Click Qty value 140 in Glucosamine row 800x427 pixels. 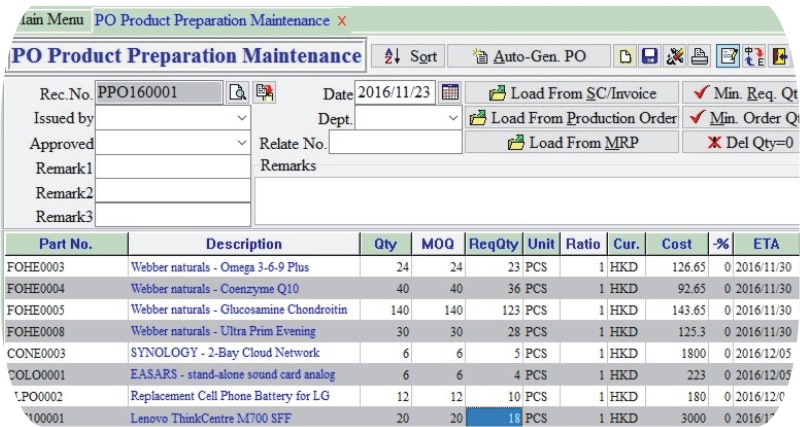(399, 310)
